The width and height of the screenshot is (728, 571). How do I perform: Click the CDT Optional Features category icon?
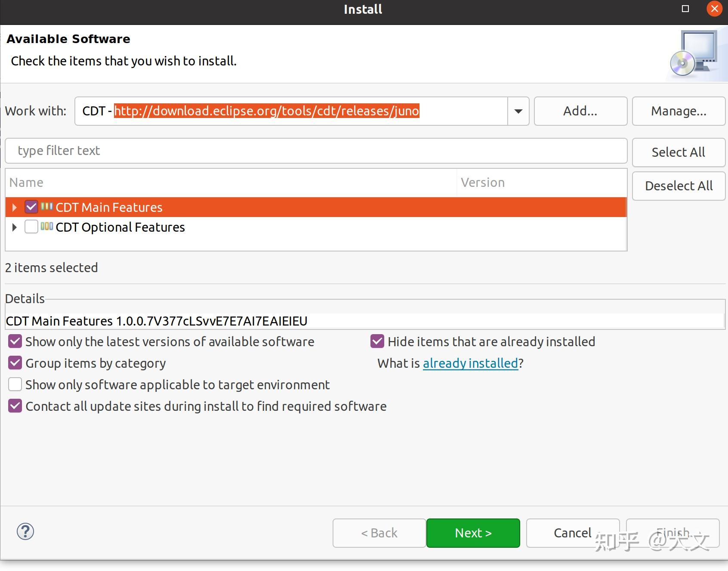pyautogui.click(x=47, y=227)
